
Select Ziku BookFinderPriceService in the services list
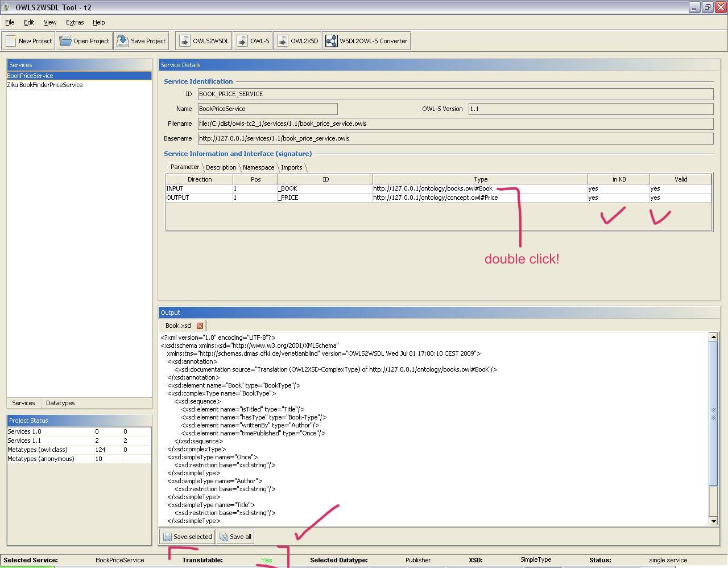[x=45, y=85]
